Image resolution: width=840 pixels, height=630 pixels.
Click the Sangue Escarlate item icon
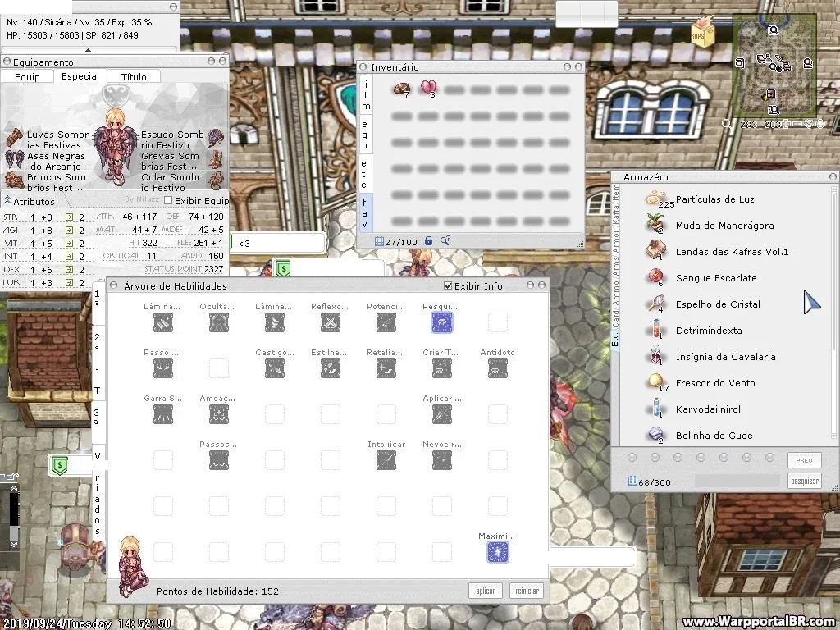click(655, 277)
